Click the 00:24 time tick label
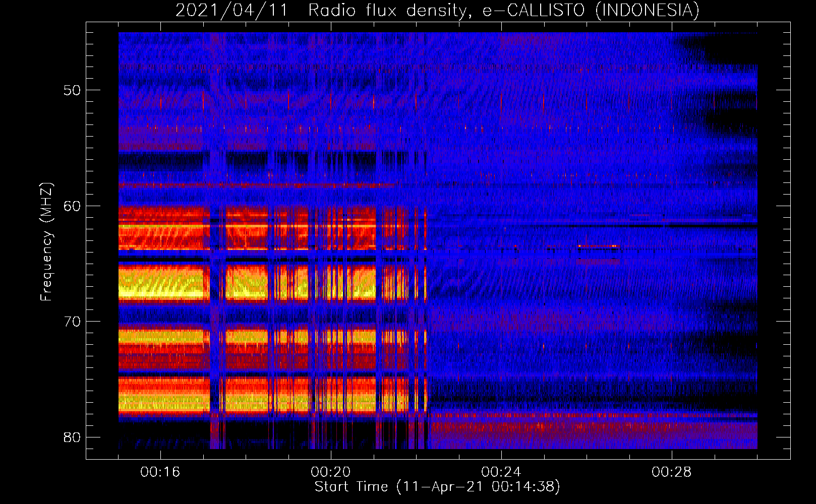 pyautogui.click(x=501, y=472)
